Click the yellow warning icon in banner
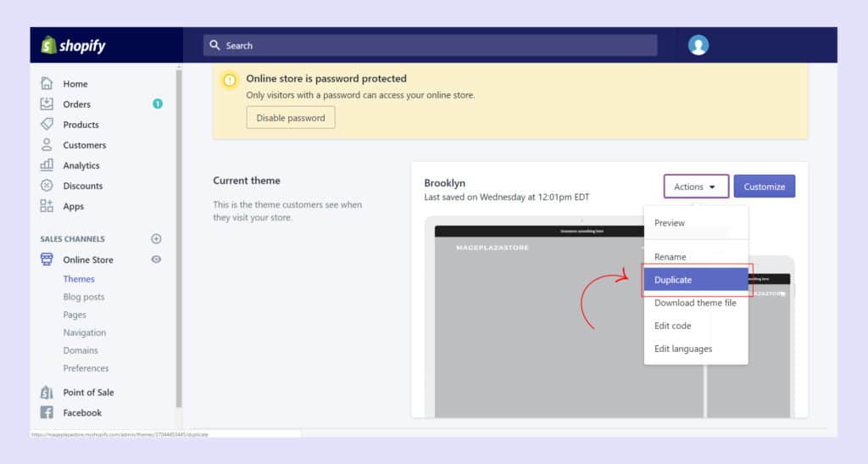The width and height of the screenshot is (868, 464). pos(229,81)
